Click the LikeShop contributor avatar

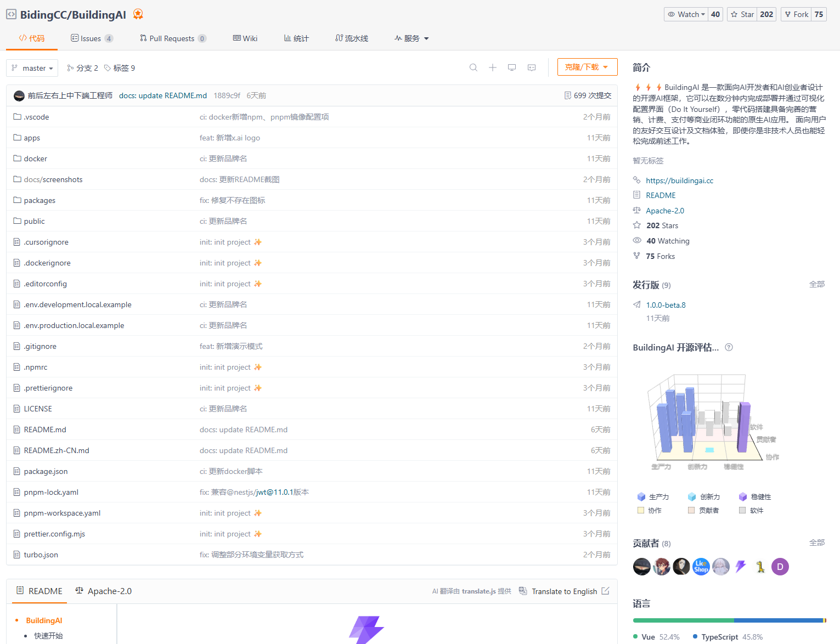[x=701, y=567]
